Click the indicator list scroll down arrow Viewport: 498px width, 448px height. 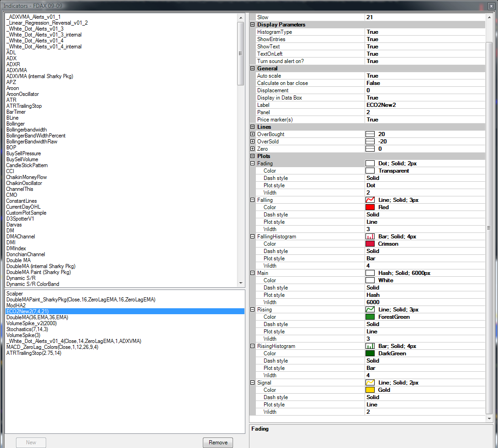point(241,283)
